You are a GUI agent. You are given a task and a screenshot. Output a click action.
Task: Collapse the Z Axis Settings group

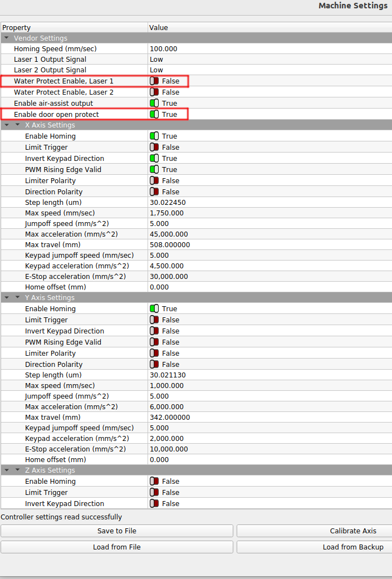[x=18, y=470]
